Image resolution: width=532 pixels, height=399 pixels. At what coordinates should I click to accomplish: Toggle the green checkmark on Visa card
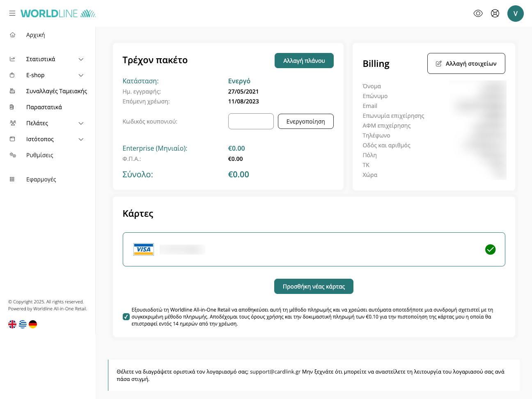pyautogui.click(x=490, y=250)
